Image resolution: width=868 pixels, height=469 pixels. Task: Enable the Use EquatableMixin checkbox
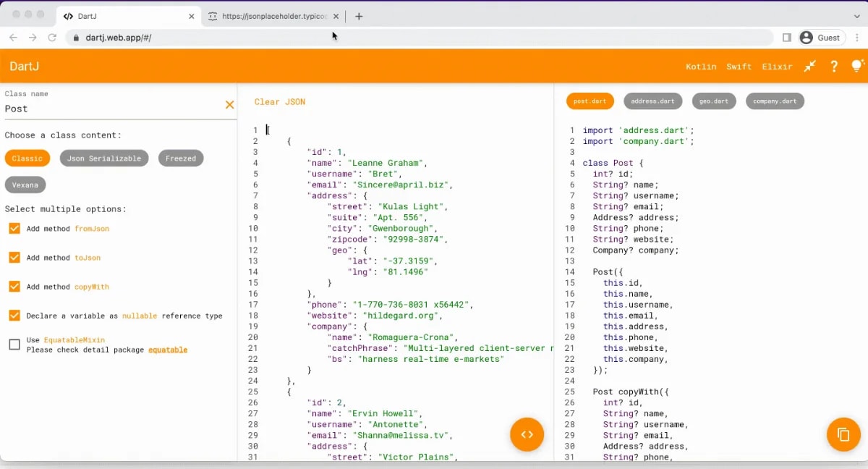point(13,345)
